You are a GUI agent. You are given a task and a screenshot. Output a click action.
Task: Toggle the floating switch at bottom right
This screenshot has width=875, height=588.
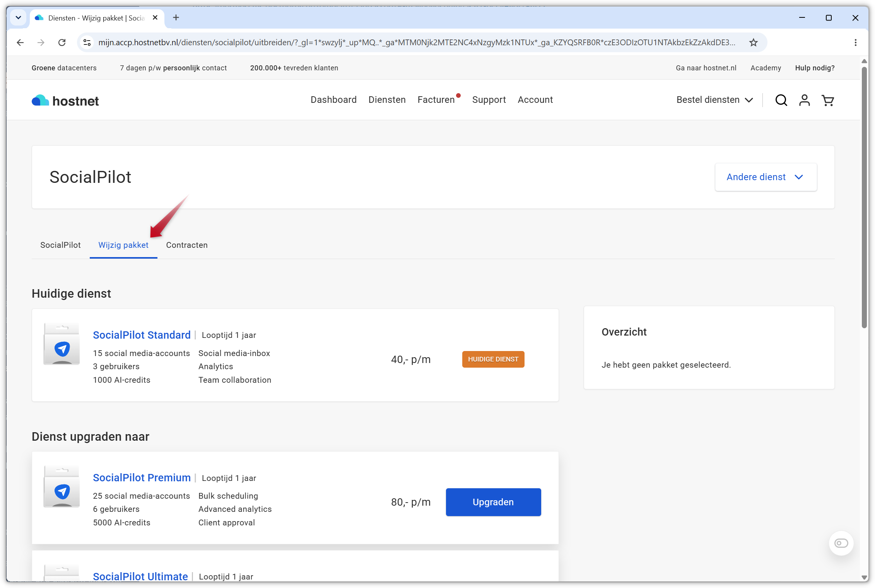(x=841, y=543)
